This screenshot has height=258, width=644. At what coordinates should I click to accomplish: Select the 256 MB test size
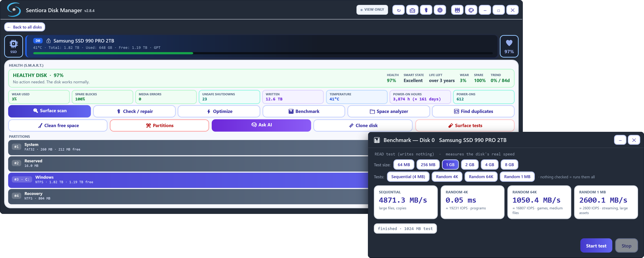click(428, 165)
